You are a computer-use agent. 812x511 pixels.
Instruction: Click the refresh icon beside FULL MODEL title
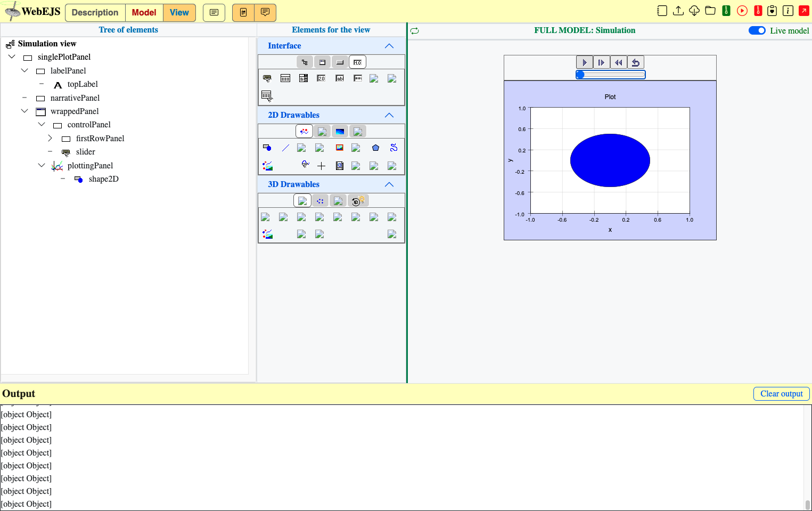click(x=415, y=31)
